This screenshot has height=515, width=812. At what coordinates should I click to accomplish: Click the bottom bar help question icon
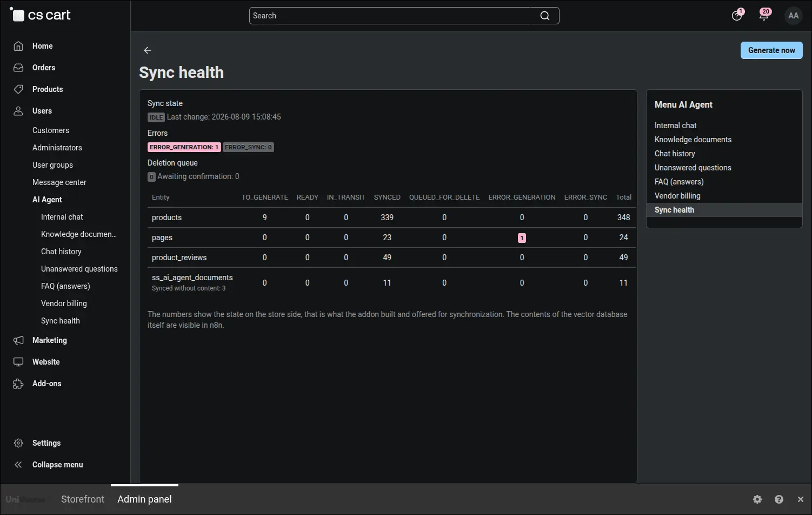pyautogui.click(x=779, y=499)
